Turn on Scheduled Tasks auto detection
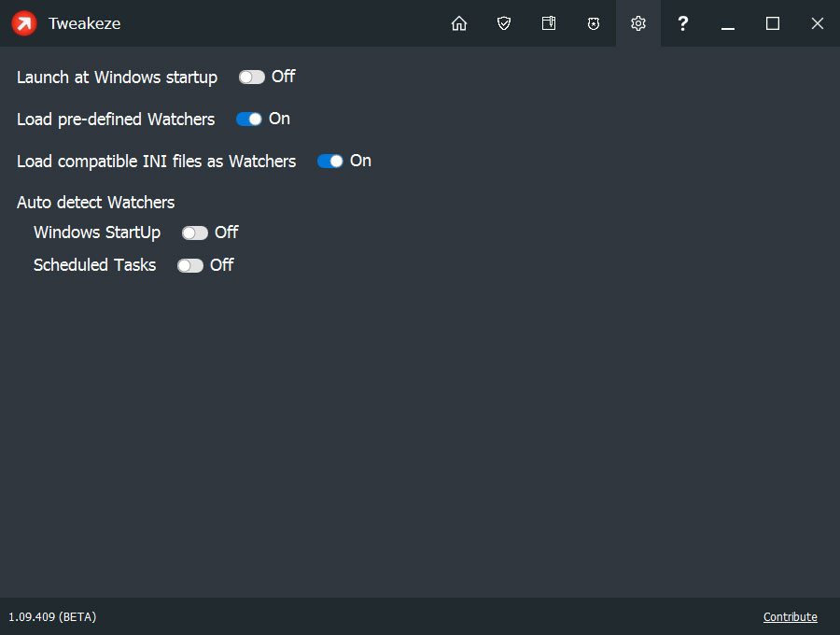 click(190, 265)
